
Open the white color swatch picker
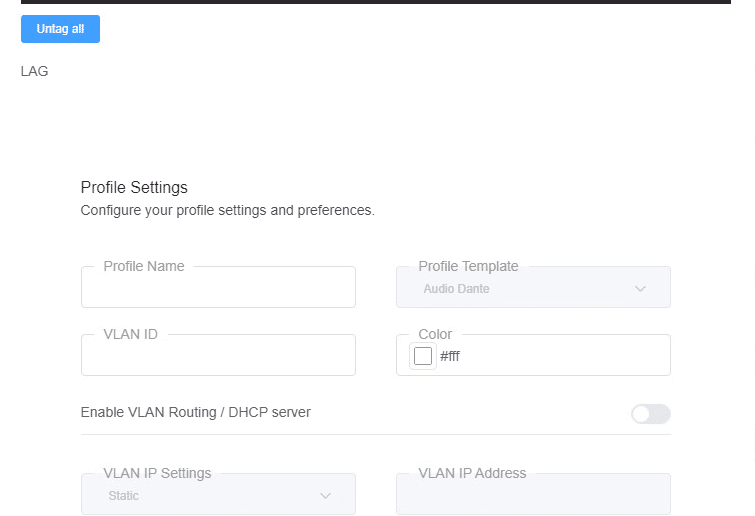(423, 356)
